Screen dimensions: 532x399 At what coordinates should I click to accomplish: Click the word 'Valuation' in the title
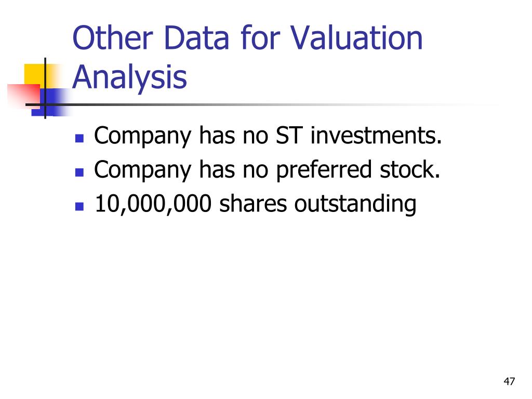356,37
